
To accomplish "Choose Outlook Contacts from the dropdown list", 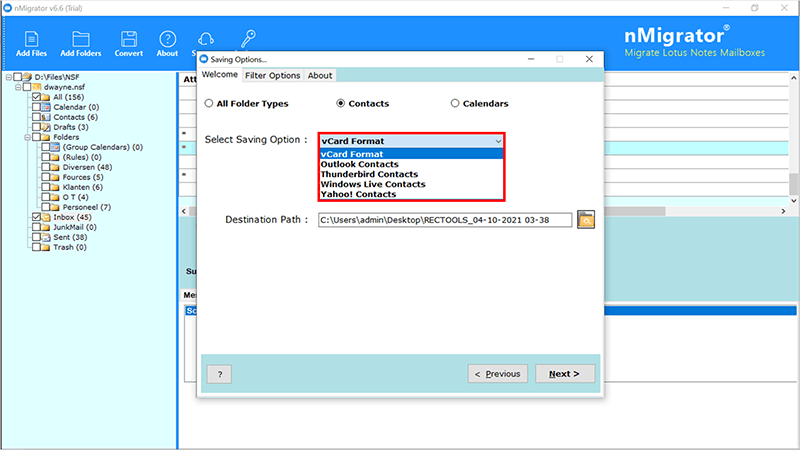I will click(x=359, y=164).
